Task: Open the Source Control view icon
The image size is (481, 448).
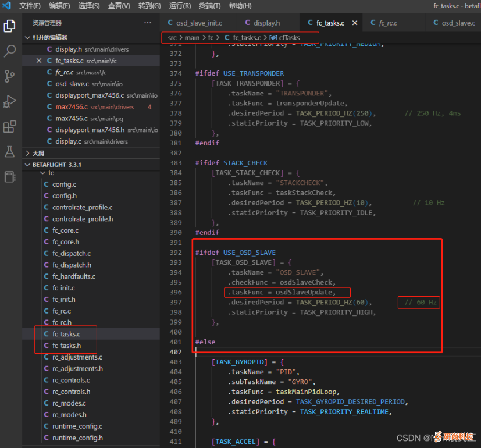Action: click(x=10, y=76)
